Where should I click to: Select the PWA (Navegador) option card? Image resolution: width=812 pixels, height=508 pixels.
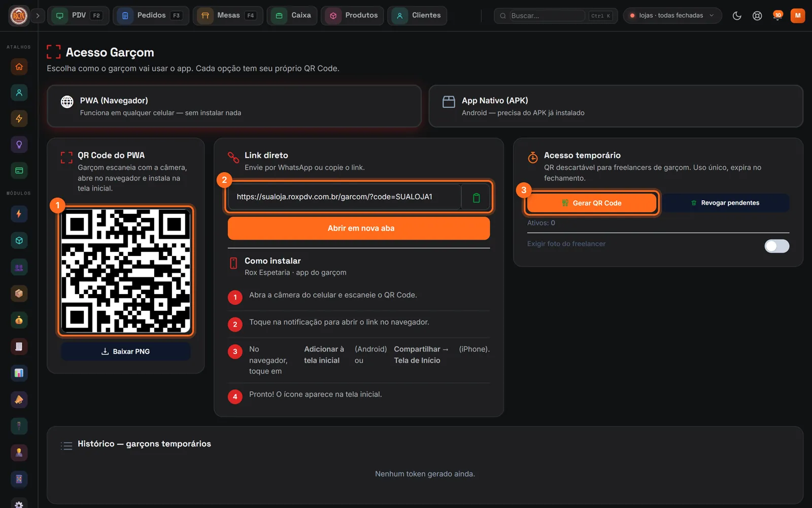[x=234, y=106]
